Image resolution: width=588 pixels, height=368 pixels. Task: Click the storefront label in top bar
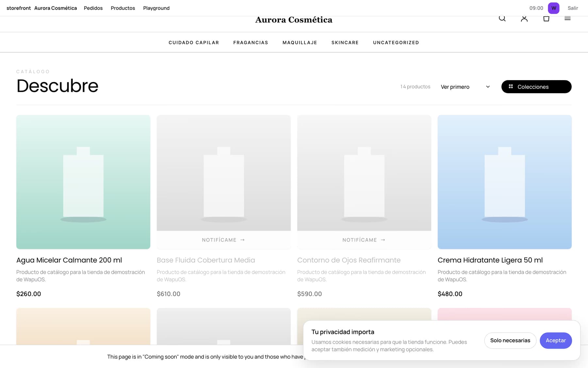[x=19, y=8]
